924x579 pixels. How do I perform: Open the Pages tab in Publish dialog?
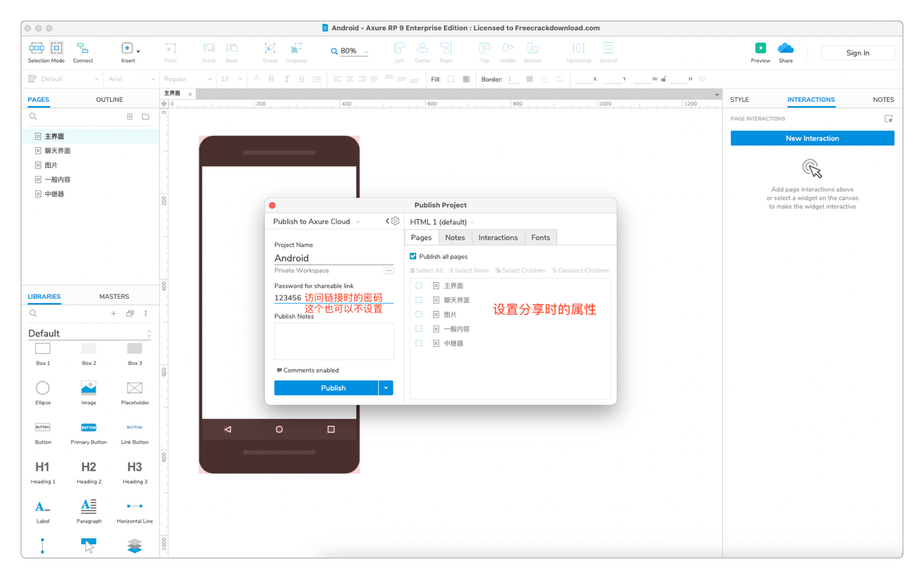421,238
